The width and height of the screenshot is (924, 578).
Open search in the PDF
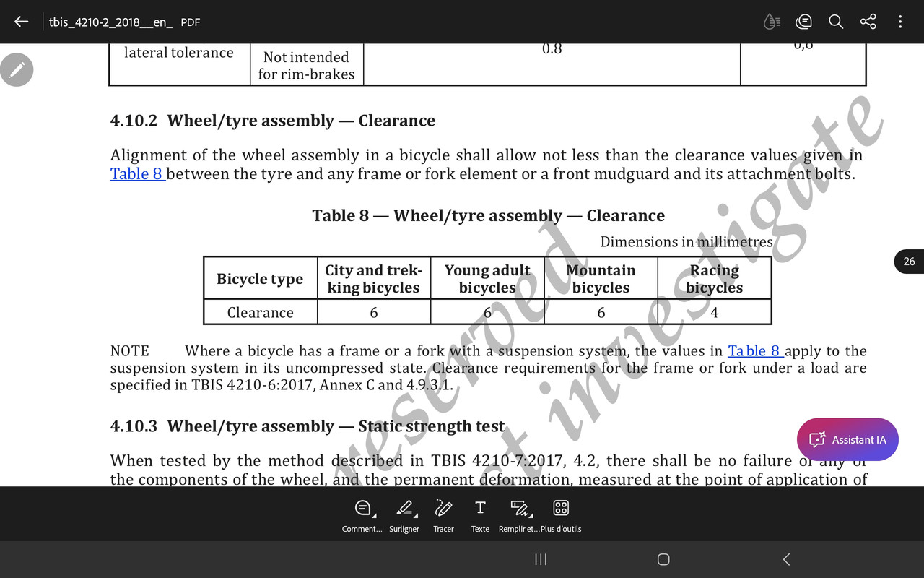point(835,21)
